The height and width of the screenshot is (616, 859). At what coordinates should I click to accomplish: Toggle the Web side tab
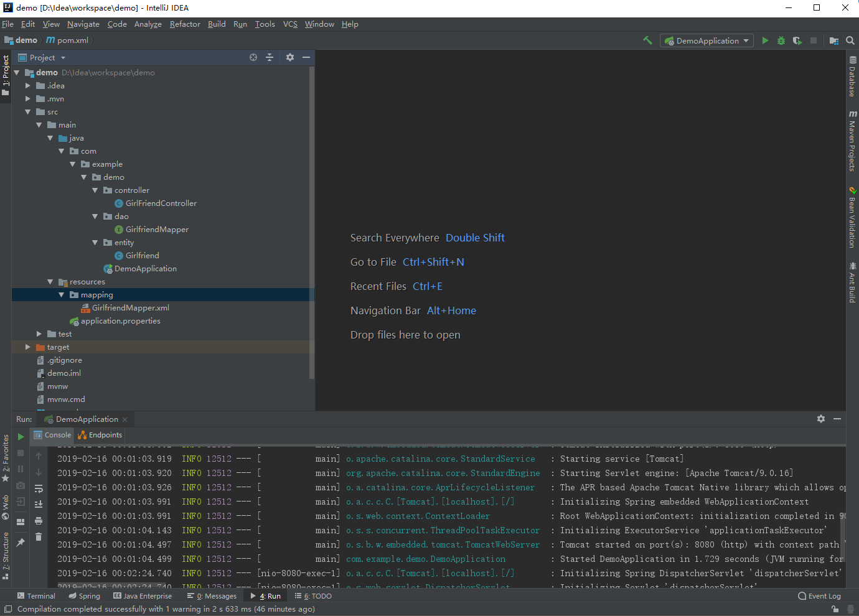(x=6, y=507)
